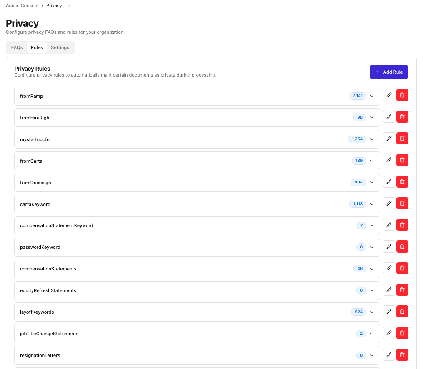Click the count badge on fromRamp row
The height and width of the screenshot is (369, 425).
pos(357,96)
